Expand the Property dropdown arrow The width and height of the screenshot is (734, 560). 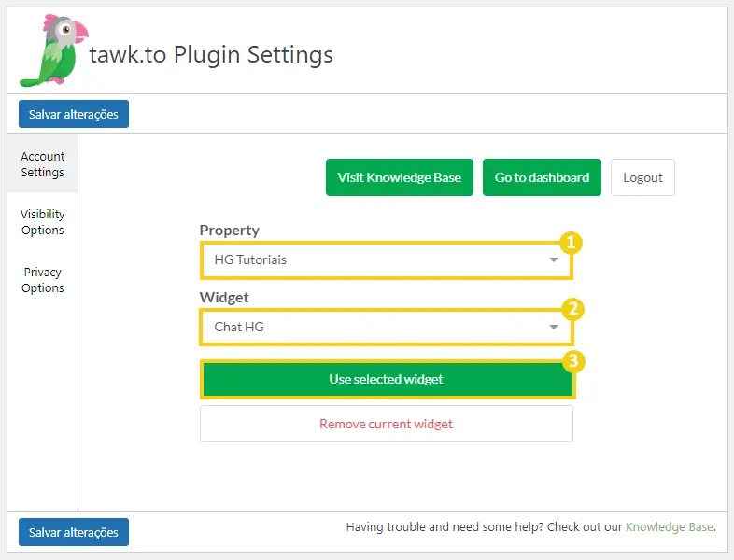pyautogui.click(x=554, y=259)
